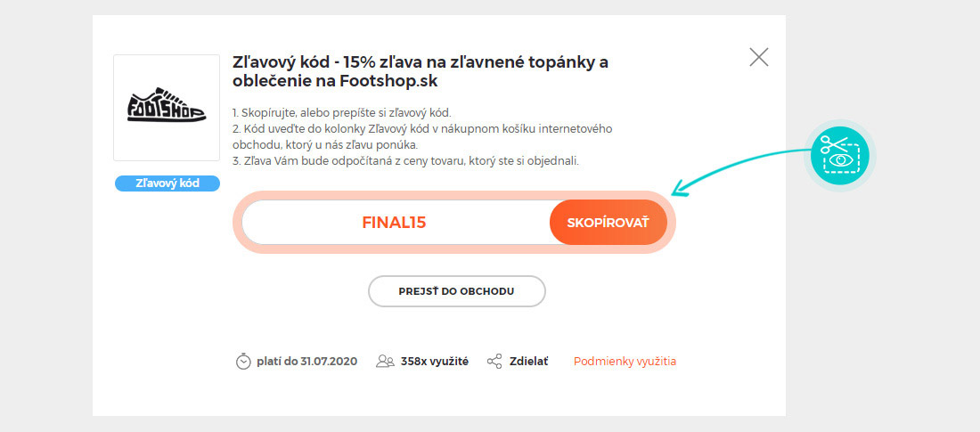980x432 pixels.
Task: Click the popup title about 15% zľava
Action: [x=420, y=72]
